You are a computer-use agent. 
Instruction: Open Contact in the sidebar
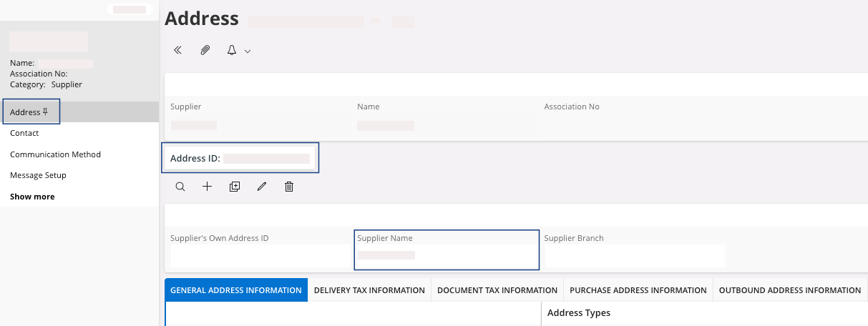pos(24,133)
